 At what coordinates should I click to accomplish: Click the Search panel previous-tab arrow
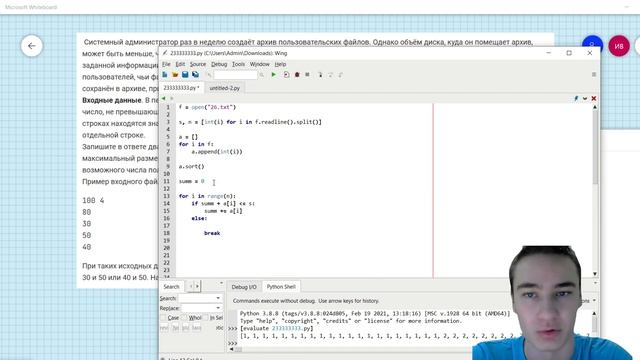click(191, 287)
